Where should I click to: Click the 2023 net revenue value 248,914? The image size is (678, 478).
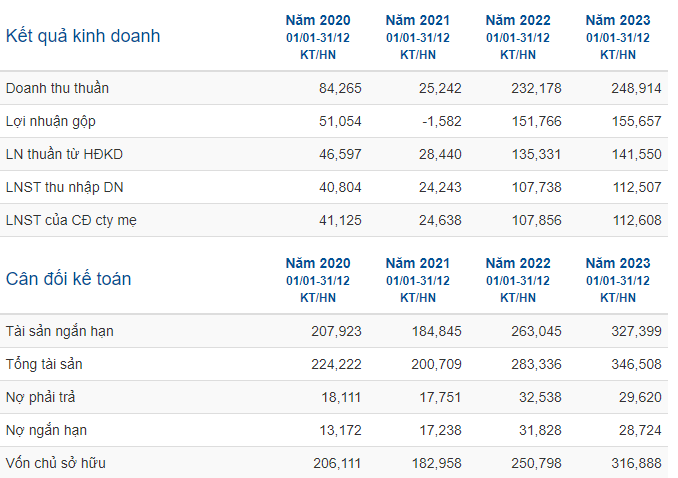(x=636, y=88)
